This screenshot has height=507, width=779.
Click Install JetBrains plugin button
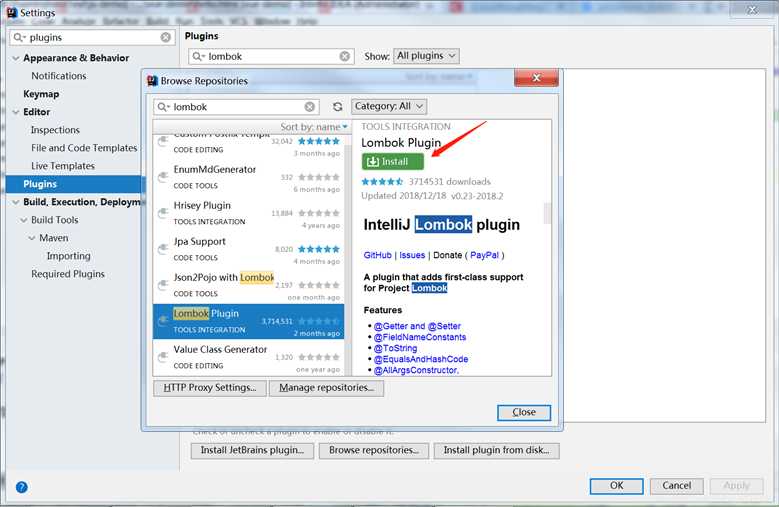(x=252, y=450)
